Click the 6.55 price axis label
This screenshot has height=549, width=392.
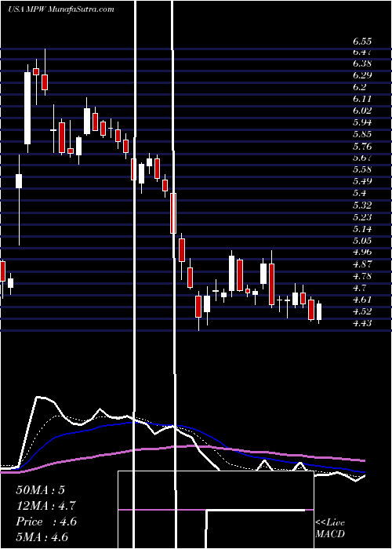362,42
